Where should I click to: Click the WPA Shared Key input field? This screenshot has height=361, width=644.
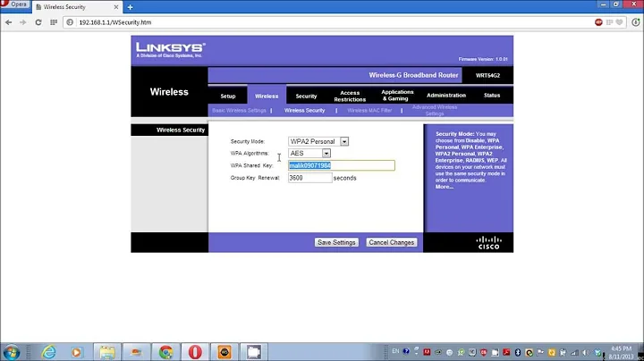pyautogui.click(x=342, y=165)
